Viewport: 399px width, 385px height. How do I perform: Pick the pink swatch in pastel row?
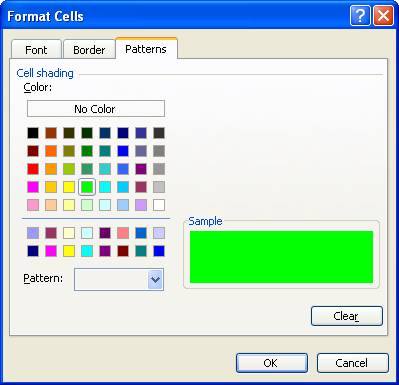[x=33, y=205]
